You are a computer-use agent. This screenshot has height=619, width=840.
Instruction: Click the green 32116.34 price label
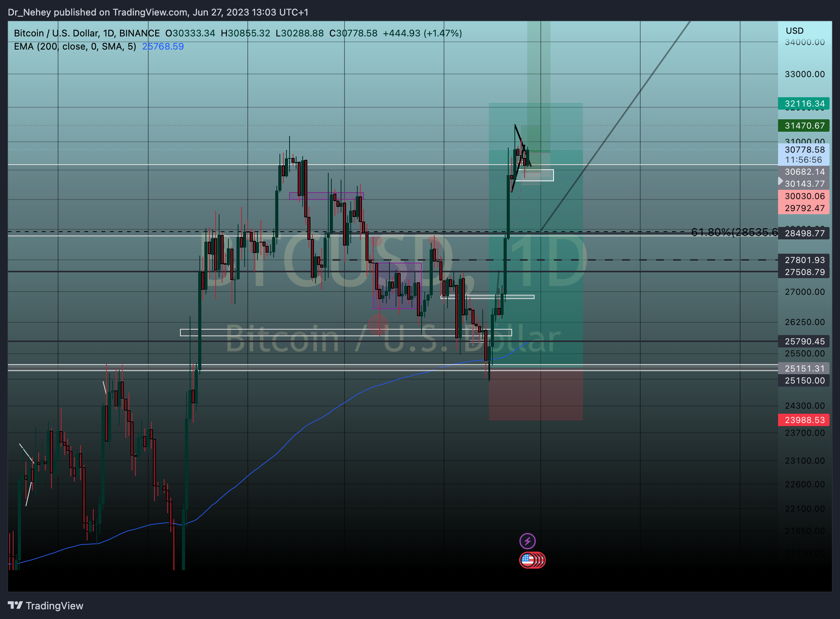[804, 103]
